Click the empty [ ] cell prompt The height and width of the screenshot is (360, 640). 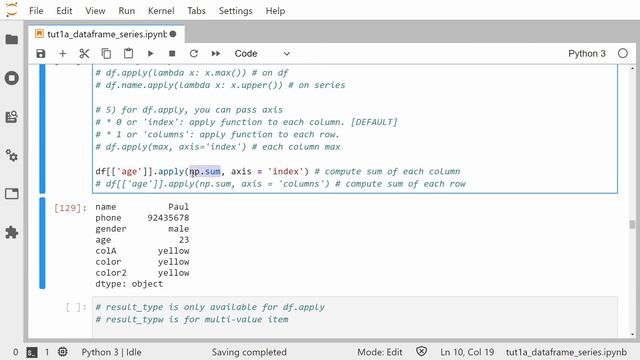[76, 307]
